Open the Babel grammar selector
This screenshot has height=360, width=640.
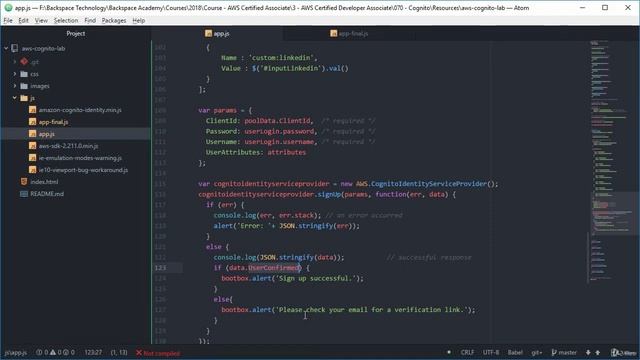(x=515, y=352)
